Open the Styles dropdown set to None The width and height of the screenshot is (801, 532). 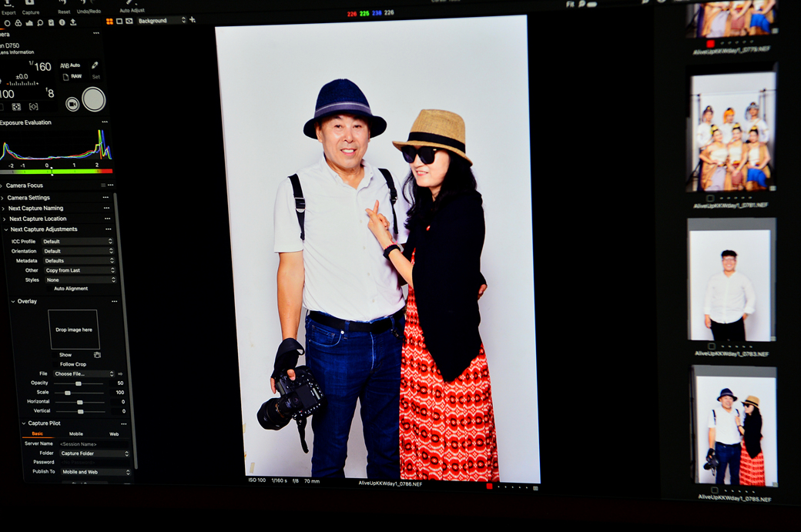(x=81, y=279)
